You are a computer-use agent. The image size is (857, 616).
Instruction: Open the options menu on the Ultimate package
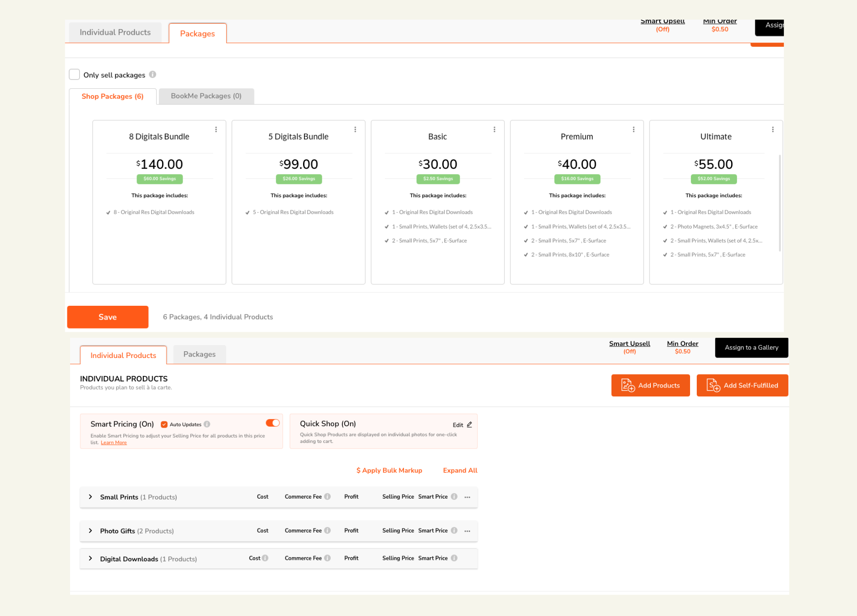(773, 129)
